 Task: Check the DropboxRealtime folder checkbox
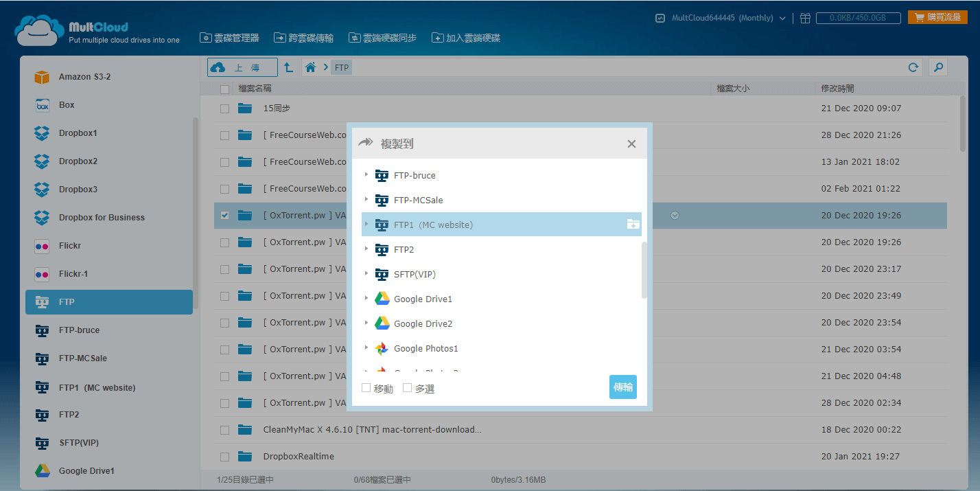[x=224, y=457]
